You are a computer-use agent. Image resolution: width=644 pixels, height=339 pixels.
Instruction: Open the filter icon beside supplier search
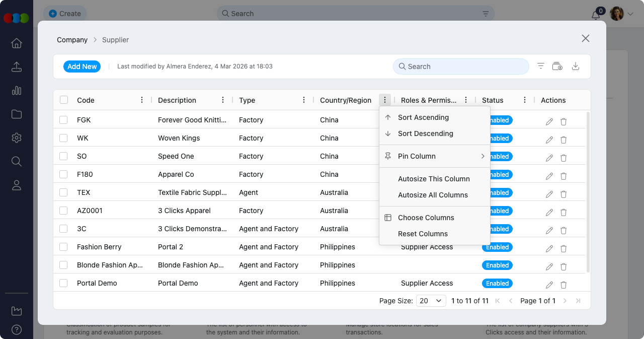541,66
